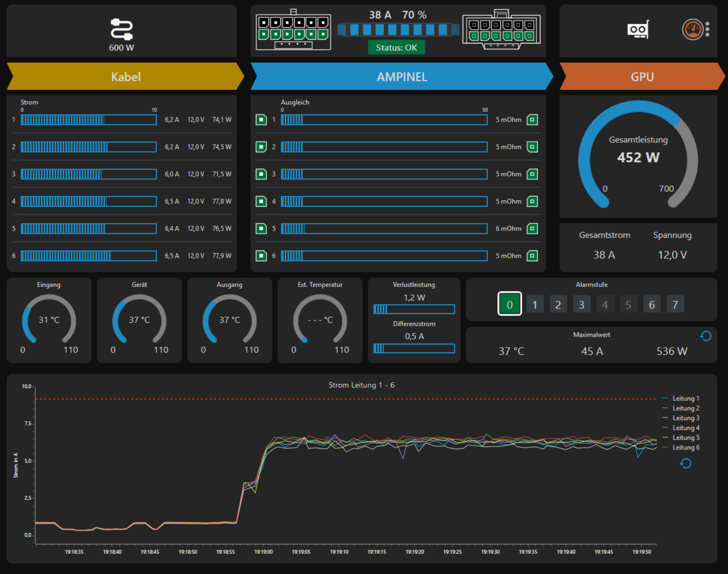This screenshot has width=728, height=574.
Task: Click the Gesamtstrom value 38 A
Action: click(x=604, y=255)
